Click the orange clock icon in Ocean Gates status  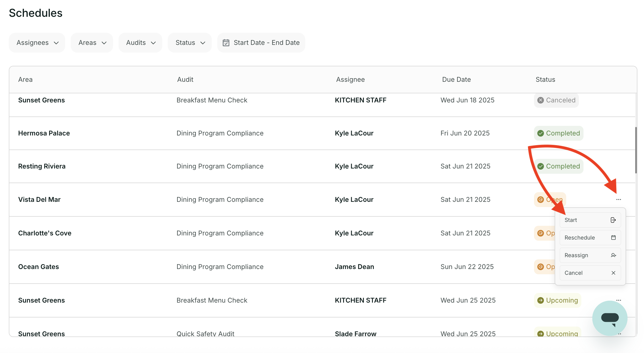[x=541, y=267]
